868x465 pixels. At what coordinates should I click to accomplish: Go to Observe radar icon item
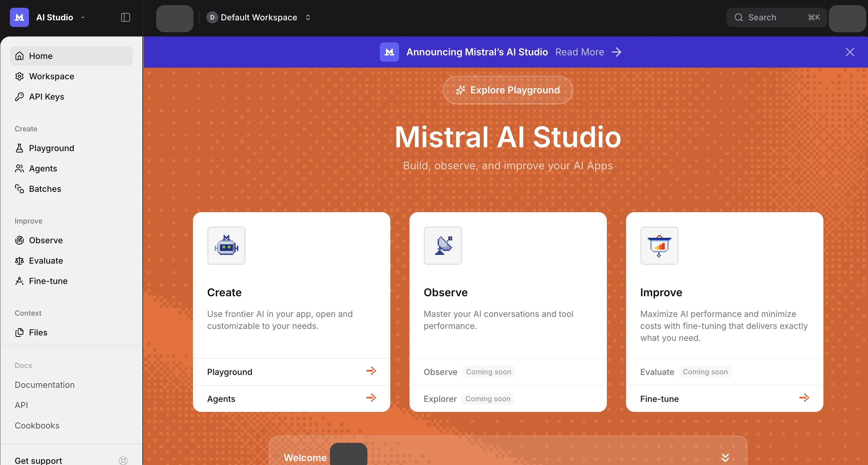(x=19, y=240)
